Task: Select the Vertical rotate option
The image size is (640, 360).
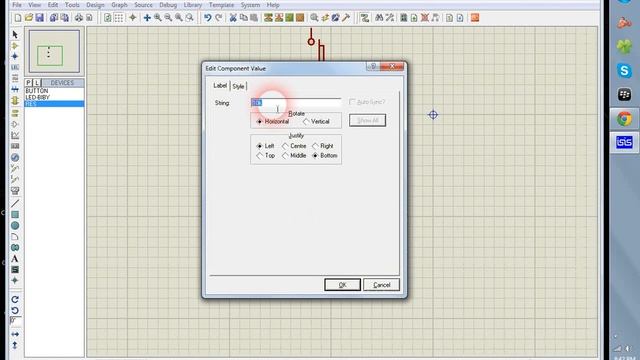Action: (316, 122)
